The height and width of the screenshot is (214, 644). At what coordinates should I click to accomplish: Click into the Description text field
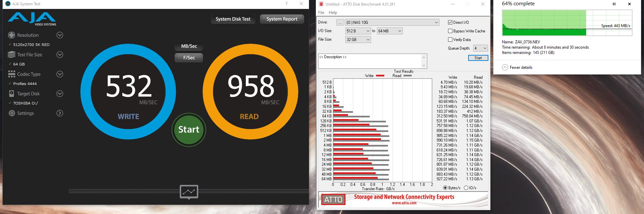coord(370,62)
